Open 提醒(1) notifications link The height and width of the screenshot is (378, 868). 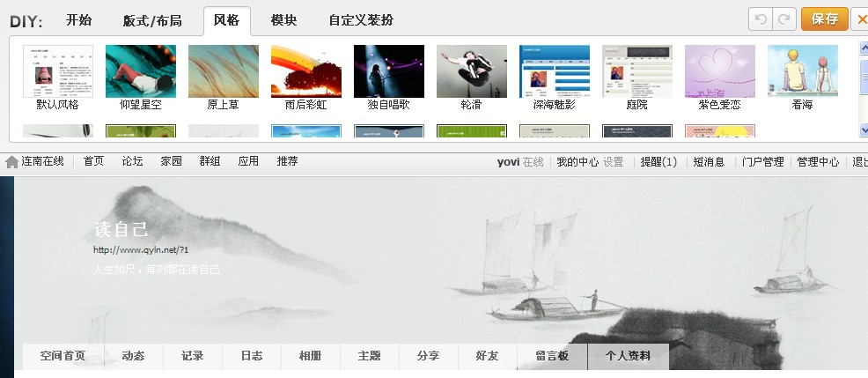(x=658, y=162)
